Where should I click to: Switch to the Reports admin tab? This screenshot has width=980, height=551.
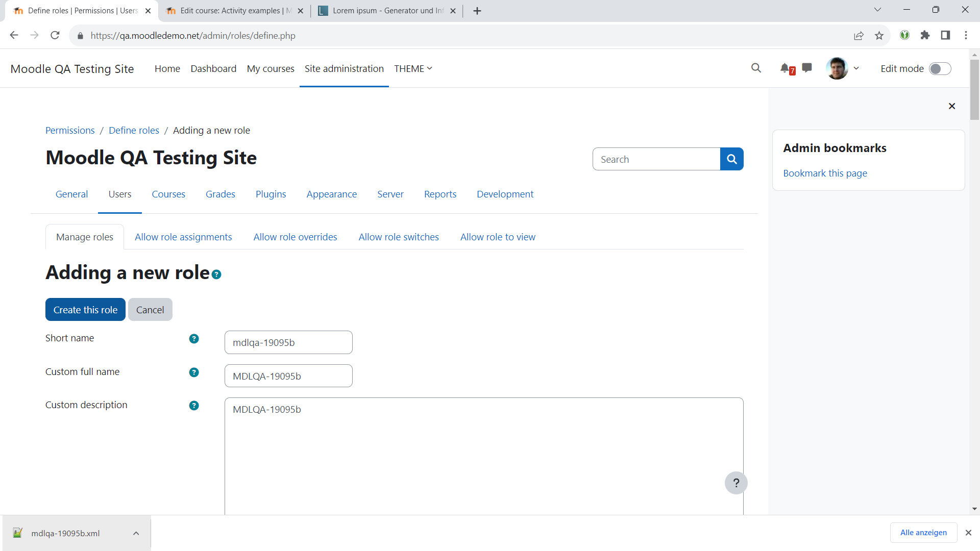coord(440,194)
